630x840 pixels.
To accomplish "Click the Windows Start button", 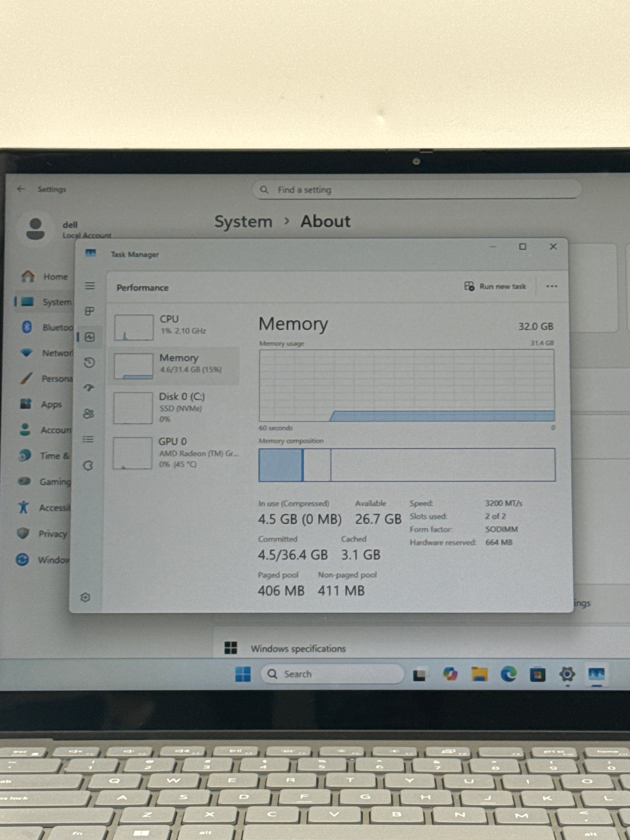I will pos(243,674).
